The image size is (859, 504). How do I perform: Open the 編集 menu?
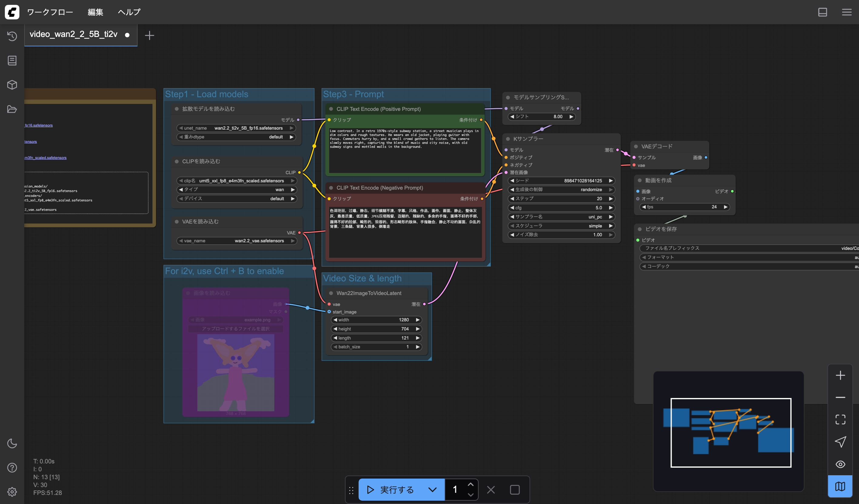95,12
